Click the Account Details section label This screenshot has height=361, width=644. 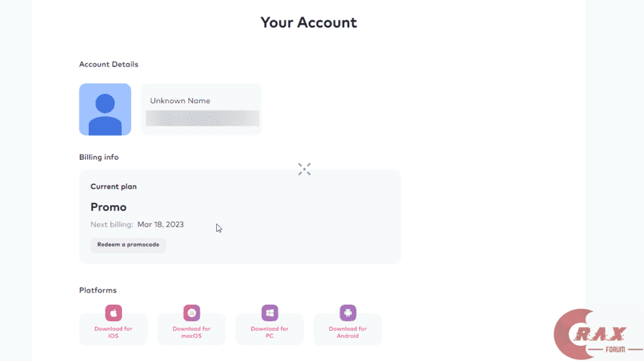[x=108, y=64]
